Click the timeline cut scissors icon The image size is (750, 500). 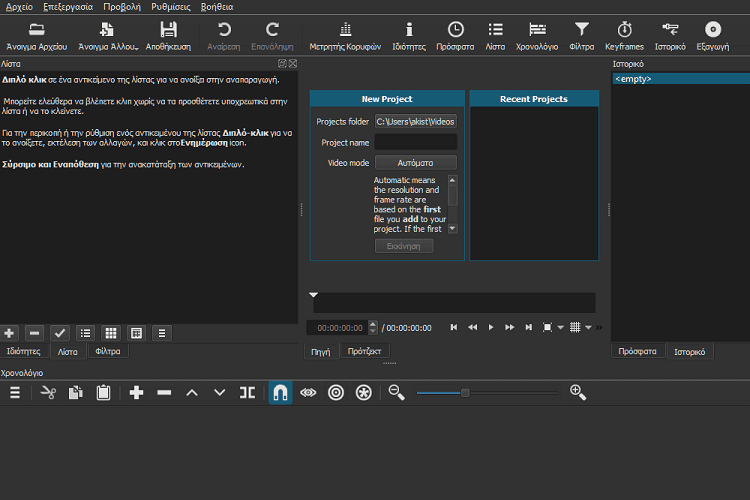click(x=47, y=393)
